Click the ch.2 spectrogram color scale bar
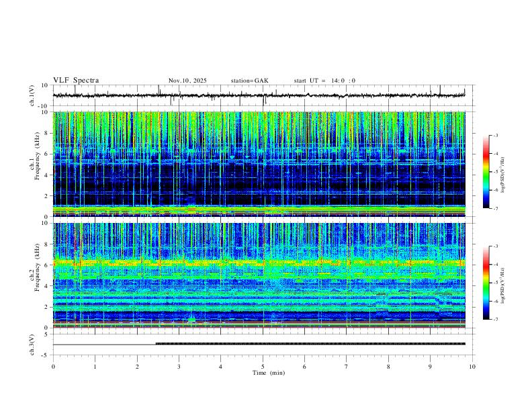Viewport: 532px width, 411px height. [x=486, y=283]
